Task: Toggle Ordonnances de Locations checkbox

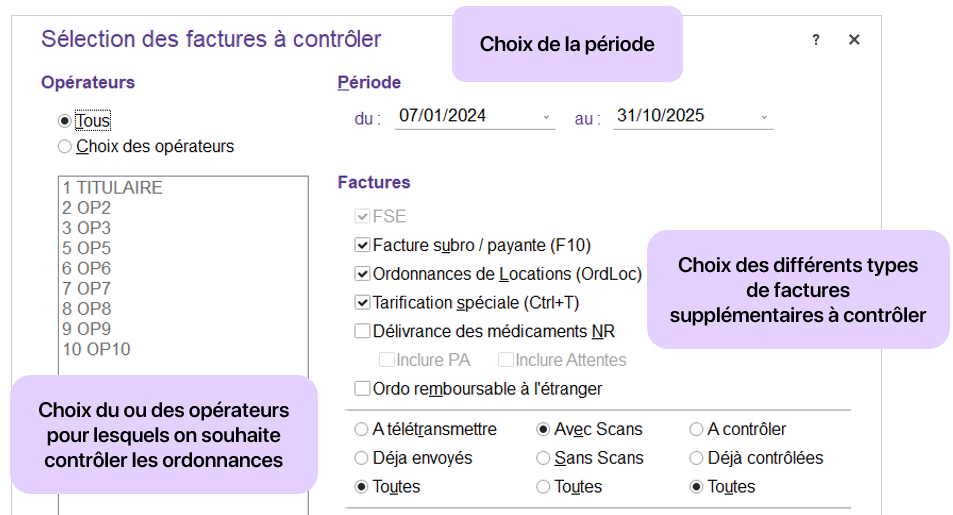Action: 362,273
